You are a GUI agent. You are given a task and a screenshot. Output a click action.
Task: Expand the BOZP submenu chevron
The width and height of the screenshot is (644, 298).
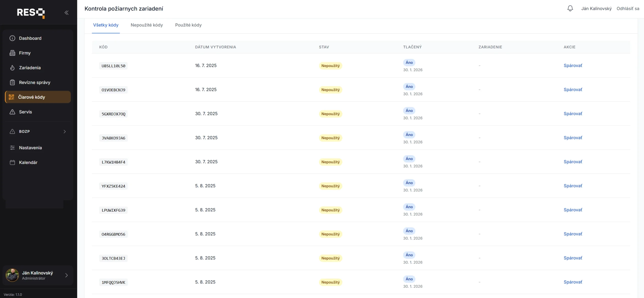tap(65, 131)
